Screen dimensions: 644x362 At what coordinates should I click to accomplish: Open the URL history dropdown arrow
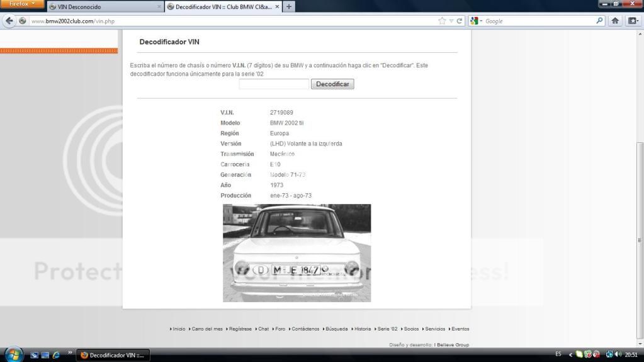(x=451, y=21)
